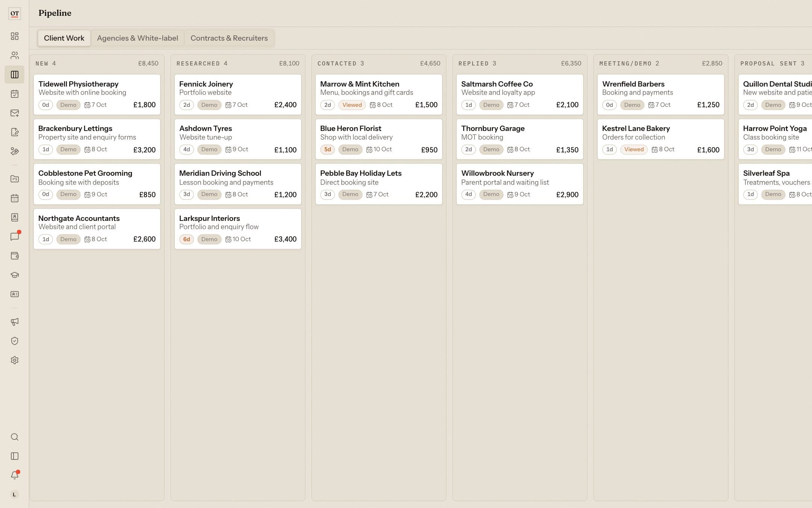The height and width of the screenshot is (508, 812).
Task: Open the shield-check icon in sidebar
Action: (x=15, y=341)
